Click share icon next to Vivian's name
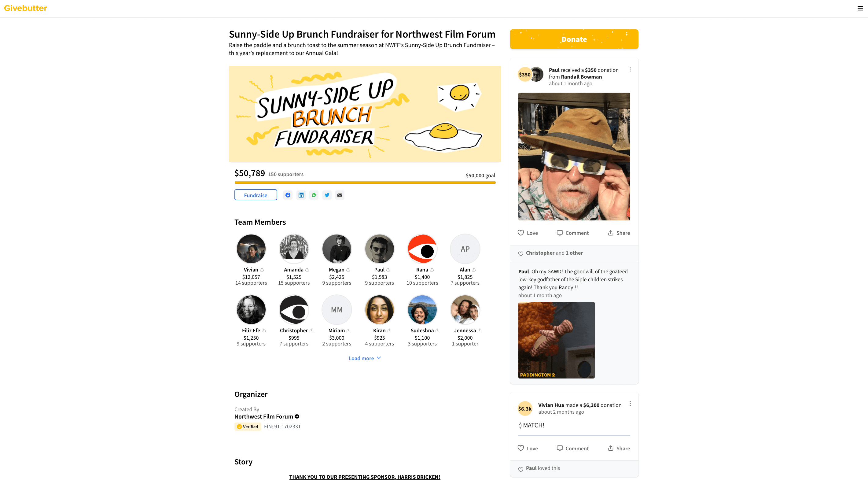The width and height of the screenshot is (868, 480). point(262,269)
